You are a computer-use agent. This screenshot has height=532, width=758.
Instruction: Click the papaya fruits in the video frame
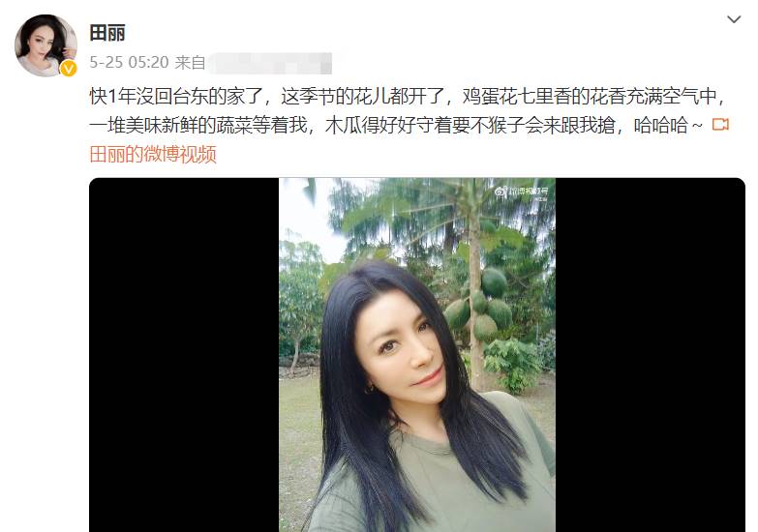481,304
